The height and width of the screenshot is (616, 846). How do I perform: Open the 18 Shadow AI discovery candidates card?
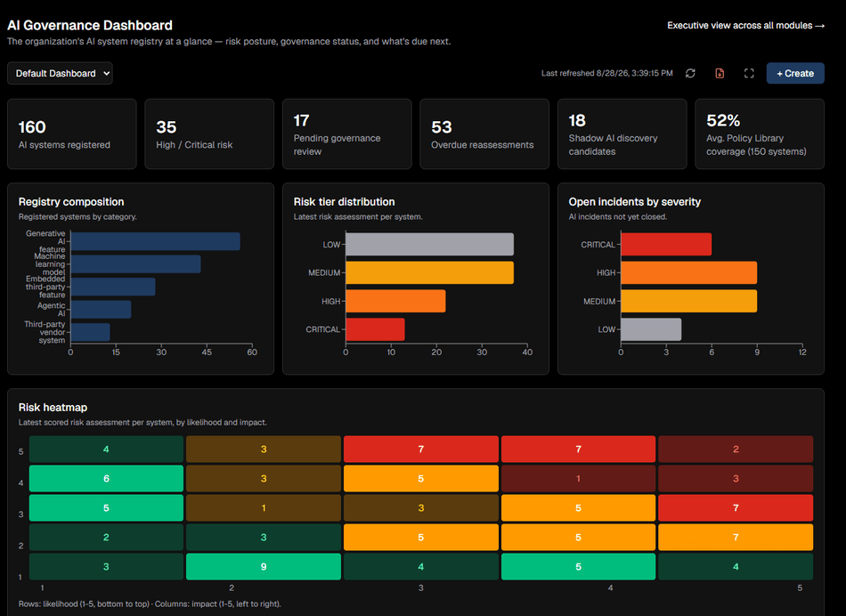coord(622,134)
